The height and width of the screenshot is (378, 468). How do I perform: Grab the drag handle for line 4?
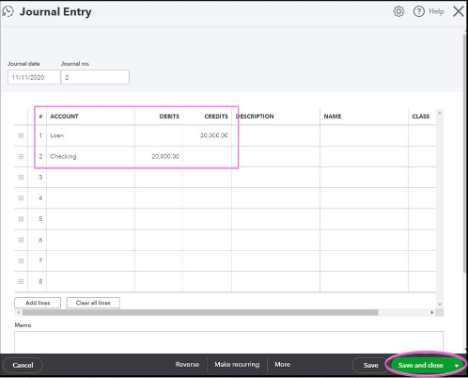pyautogui.click(x=21, y=198)
